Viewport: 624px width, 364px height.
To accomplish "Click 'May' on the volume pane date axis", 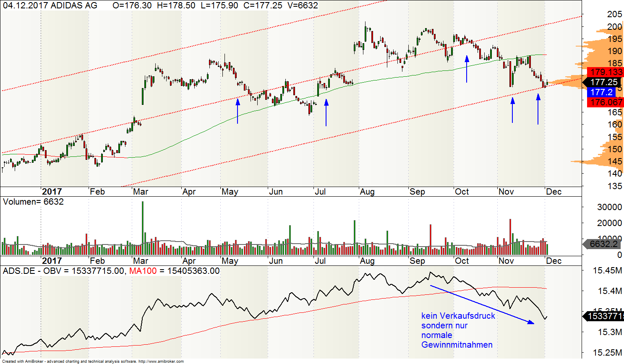I will coord(230,261).
